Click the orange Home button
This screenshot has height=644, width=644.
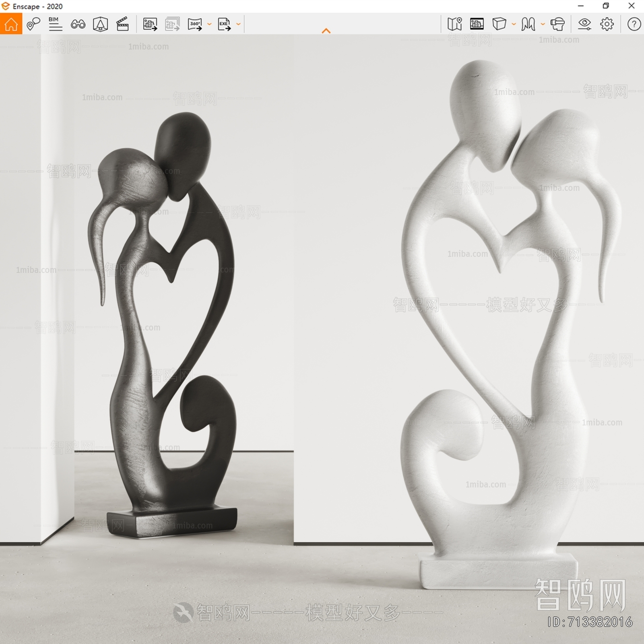tap(11, 24)
